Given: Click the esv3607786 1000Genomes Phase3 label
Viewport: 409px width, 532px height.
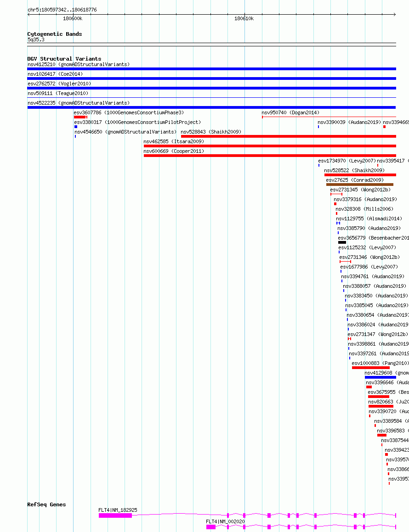Looking at the screenshot, I should click(x=129, y=112).
